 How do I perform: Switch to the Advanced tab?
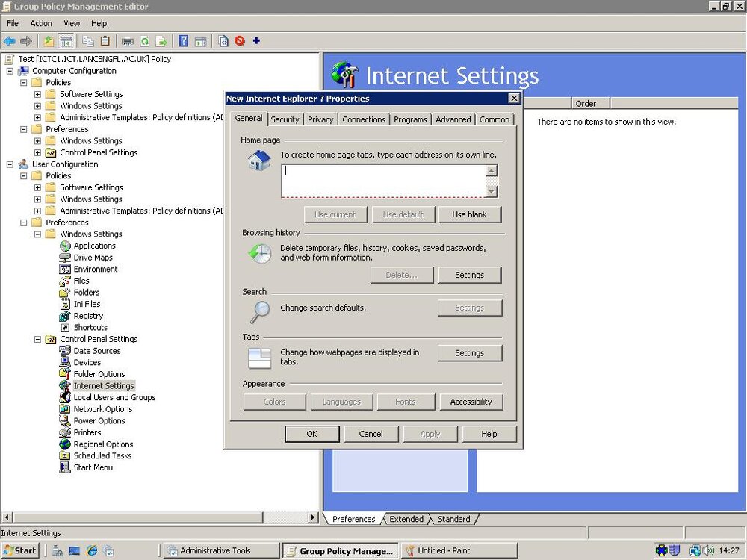coord(453,119)
